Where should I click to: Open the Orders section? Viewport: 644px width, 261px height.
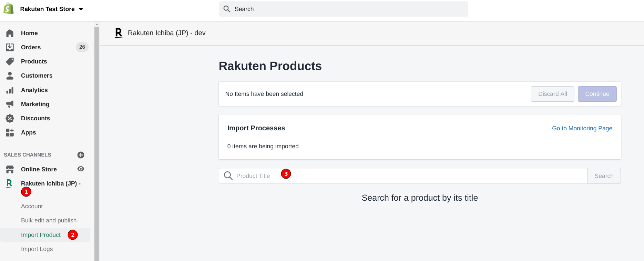pos(31,47)
